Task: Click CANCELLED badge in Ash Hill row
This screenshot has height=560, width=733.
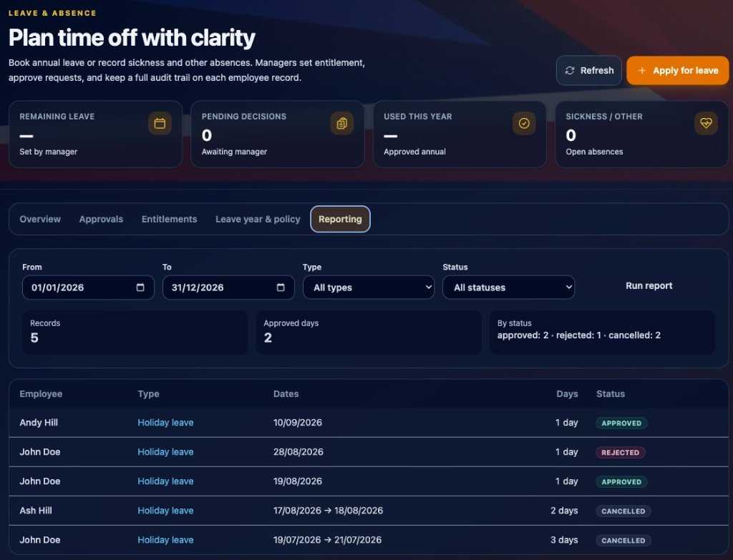Action: click(x=623, y=511)
